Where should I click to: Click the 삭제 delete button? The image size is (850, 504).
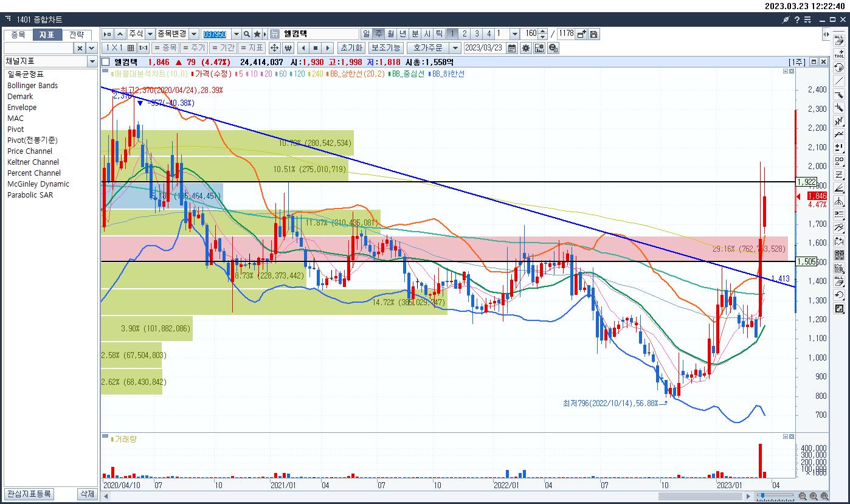87,494
